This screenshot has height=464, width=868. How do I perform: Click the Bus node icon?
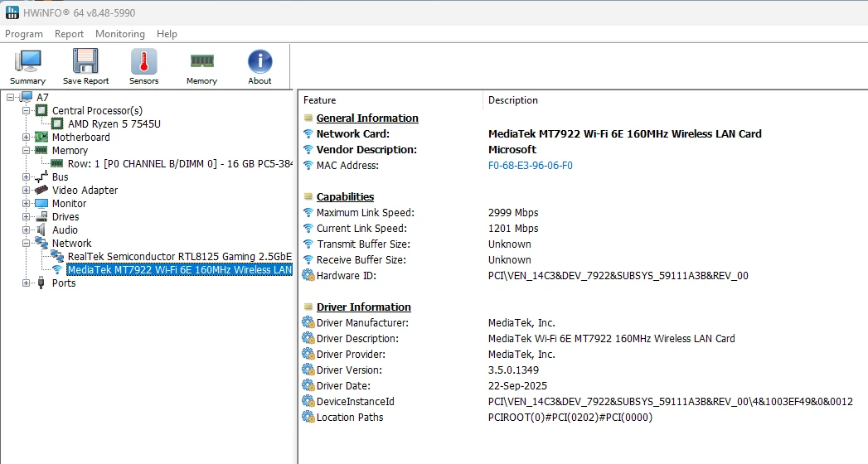click(41, 177)
